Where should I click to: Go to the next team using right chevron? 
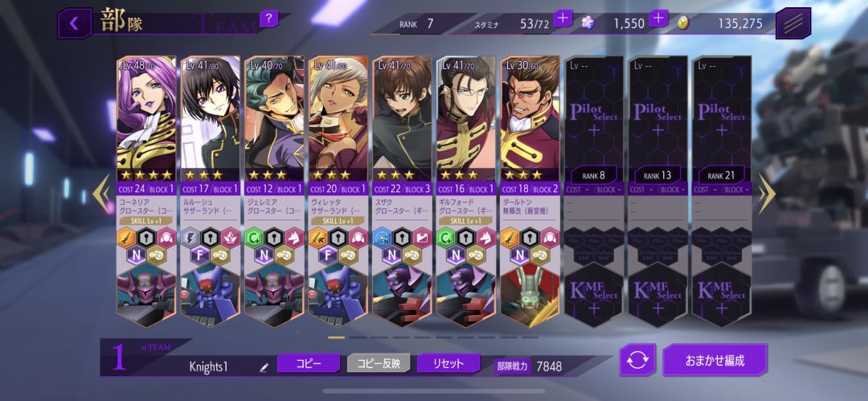(x=766, y=194)
